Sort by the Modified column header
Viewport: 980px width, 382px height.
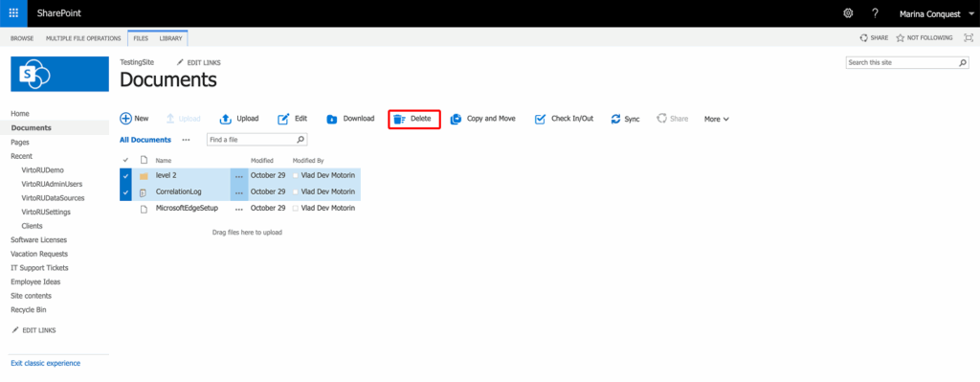click(262, 161)
